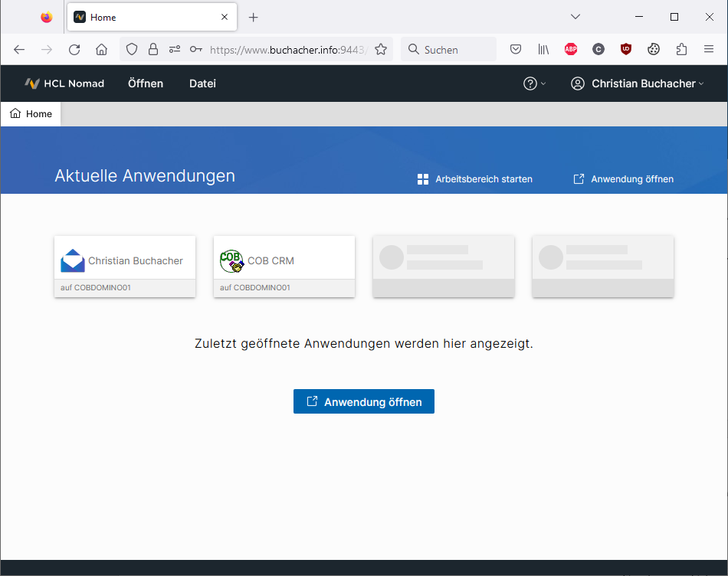Click the saved password key icon
This screenshot has width=728, height=576.
tap(196, 49)
